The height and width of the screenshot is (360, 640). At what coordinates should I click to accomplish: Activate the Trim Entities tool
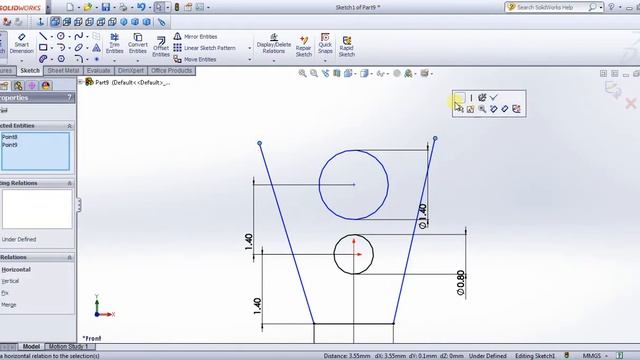click(114, 43)
